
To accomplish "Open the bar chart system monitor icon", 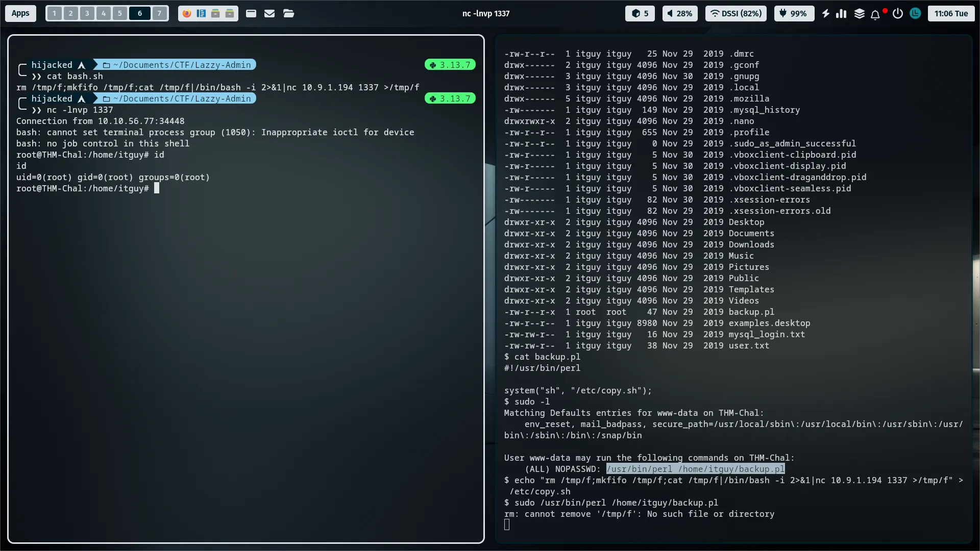I will point(841,14).
